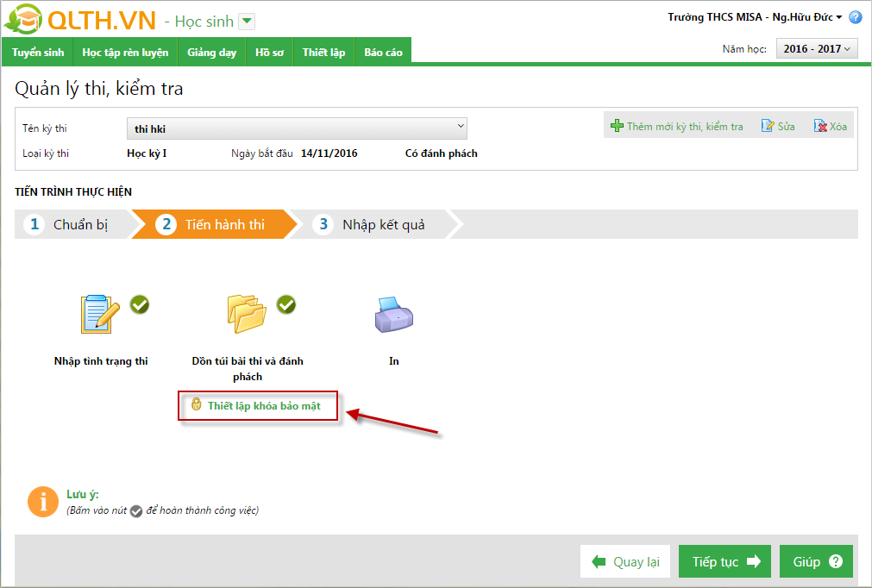Open the Tên kỳ thi dropdown showing thi hki
872x588 pixels.
pyautogui.click(x=297, y=128)
